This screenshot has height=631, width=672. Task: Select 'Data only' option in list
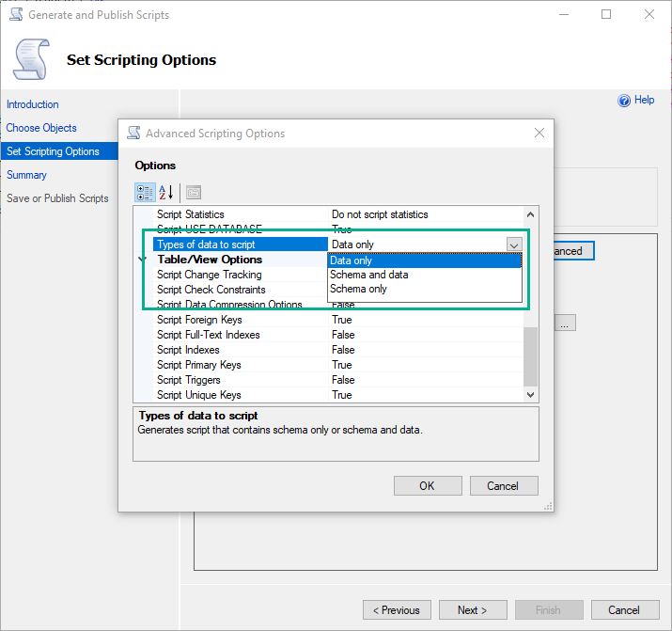coord(352,260)
